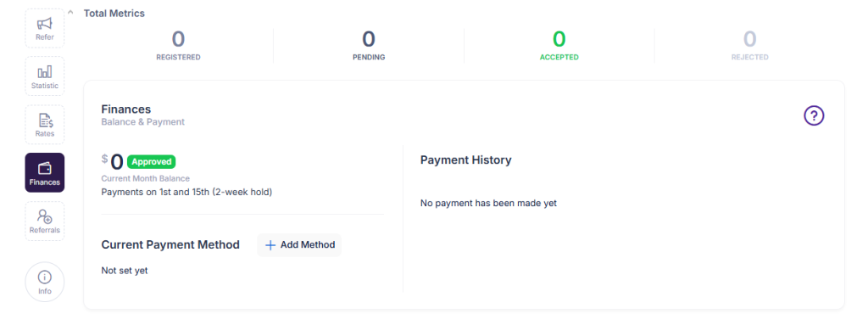Click the Payment History heading
This screenshot has width=868, height=325.
click(465, 160)
